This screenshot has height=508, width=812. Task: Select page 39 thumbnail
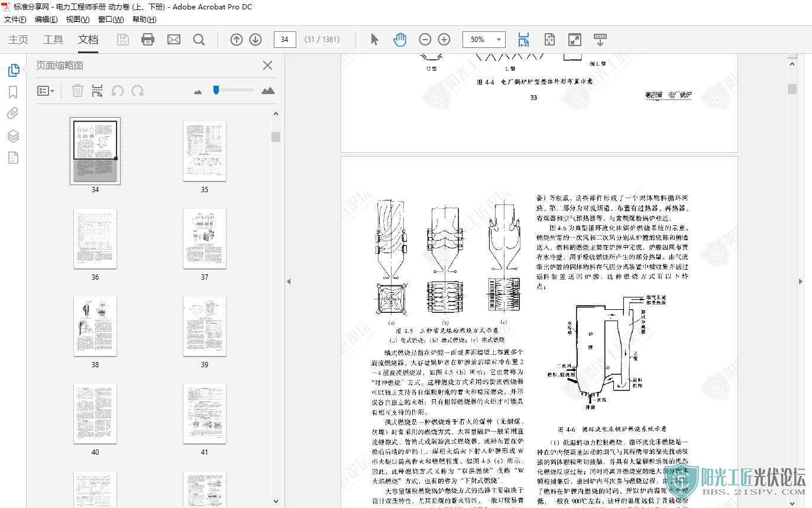[205, 326]
